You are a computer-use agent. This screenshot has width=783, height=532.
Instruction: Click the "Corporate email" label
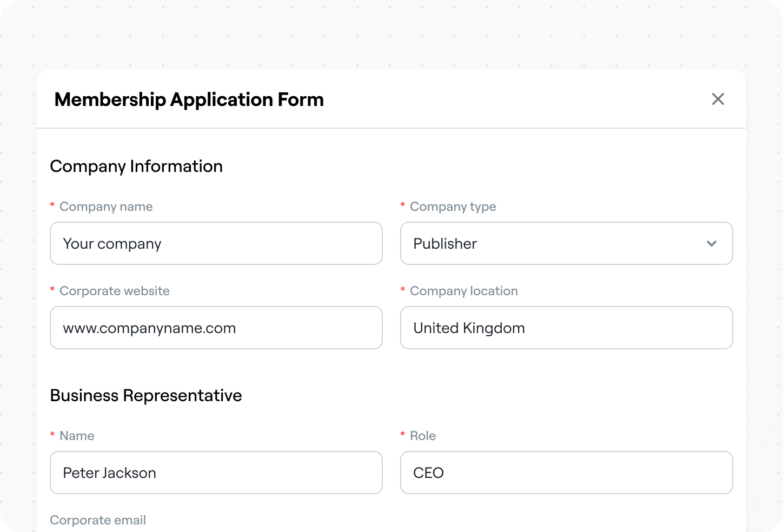click(x=98, y=520)
